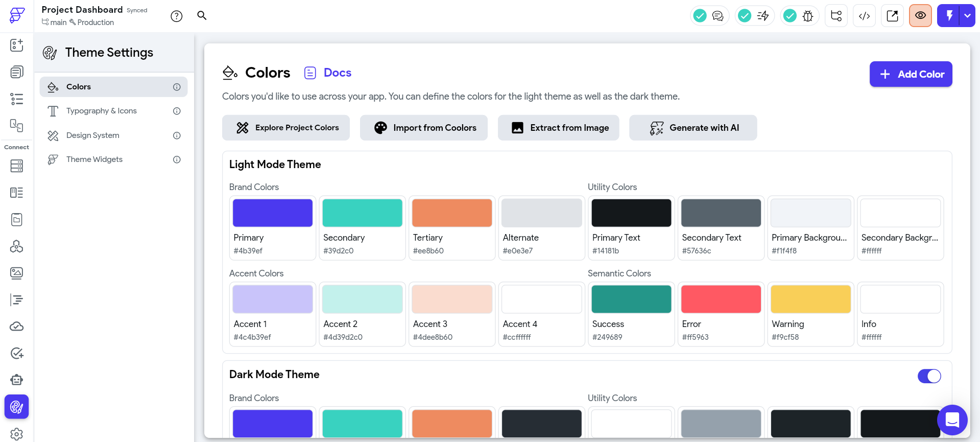
Task: Open the settings gear in left sidebar
Action: (x=16, y=433)
